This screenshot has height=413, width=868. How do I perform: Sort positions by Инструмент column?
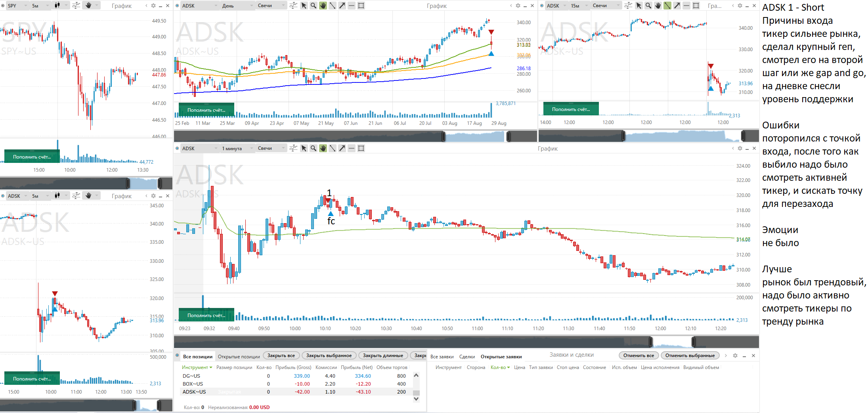197,367
